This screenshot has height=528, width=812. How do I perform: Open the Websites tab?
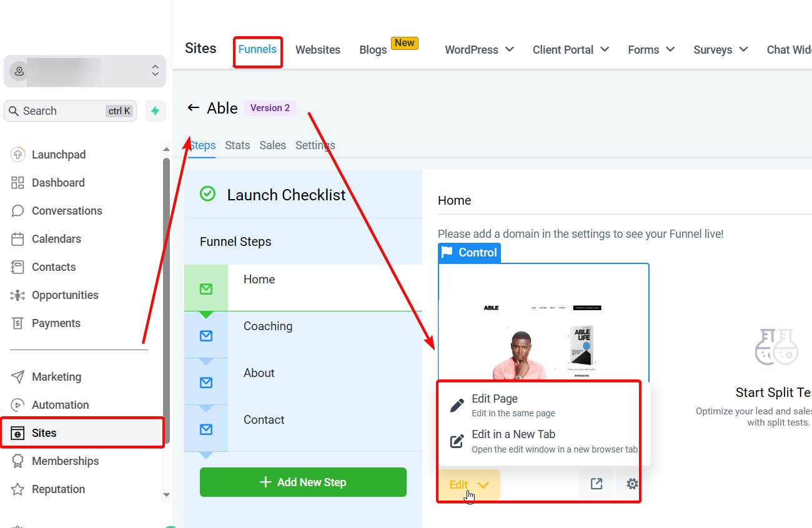(x=318, y=50)
